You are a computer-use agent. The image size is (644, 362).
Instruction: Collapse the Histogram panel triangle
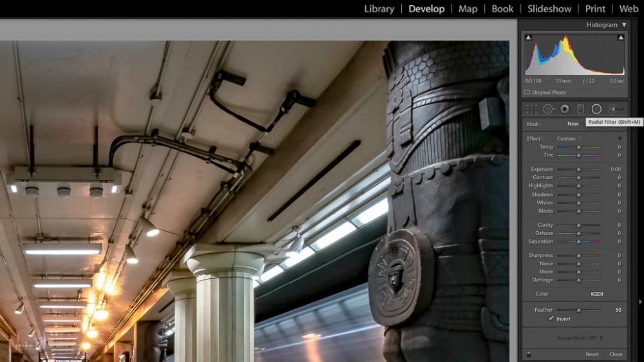tap(624, 25)
